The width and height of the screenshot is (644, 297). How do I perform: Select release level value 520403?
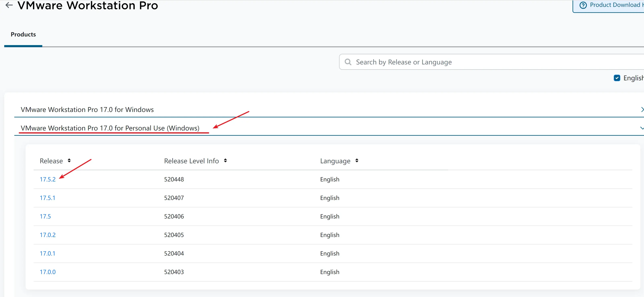174,272
